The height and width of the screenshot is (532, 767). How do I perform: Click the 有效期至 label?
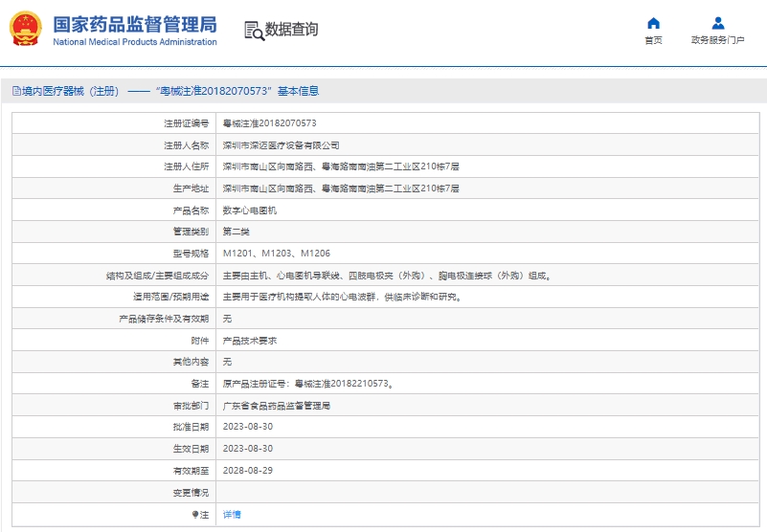(191, 471)
